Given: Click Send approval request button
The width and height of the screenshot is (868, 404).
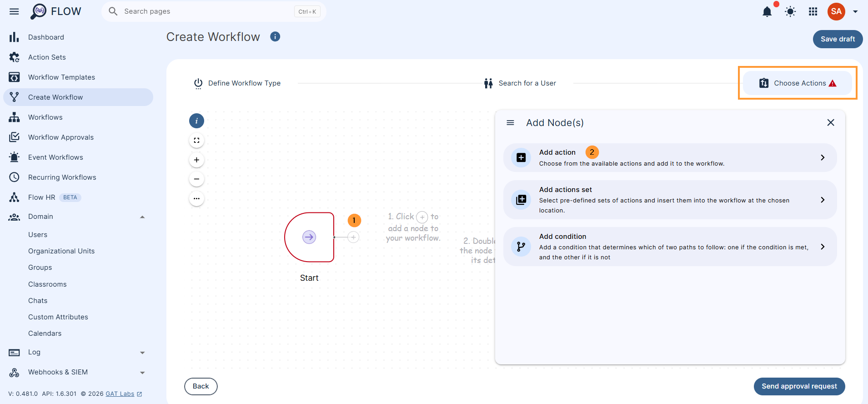Looking at the screenshot, I should point(799,386).
